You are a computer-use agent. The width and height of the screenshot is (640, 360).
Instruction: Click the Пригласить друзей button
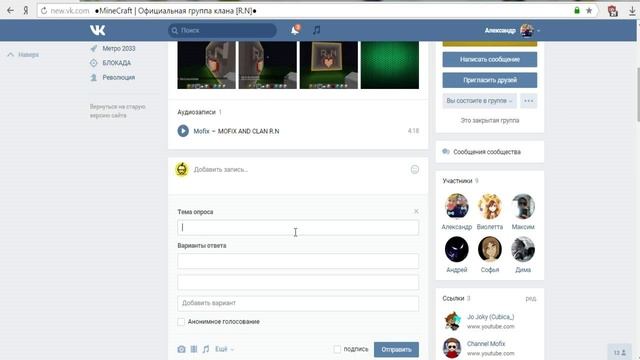coord(490,80)
